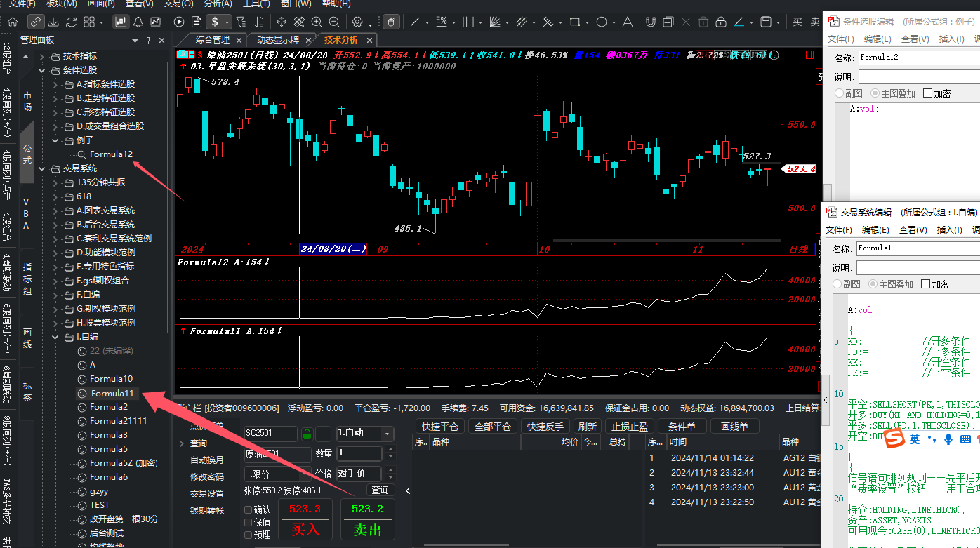This screenshot has width=980, height=548.
Task: Click the green 卖出 sell button
Action: tap(367, 519)
